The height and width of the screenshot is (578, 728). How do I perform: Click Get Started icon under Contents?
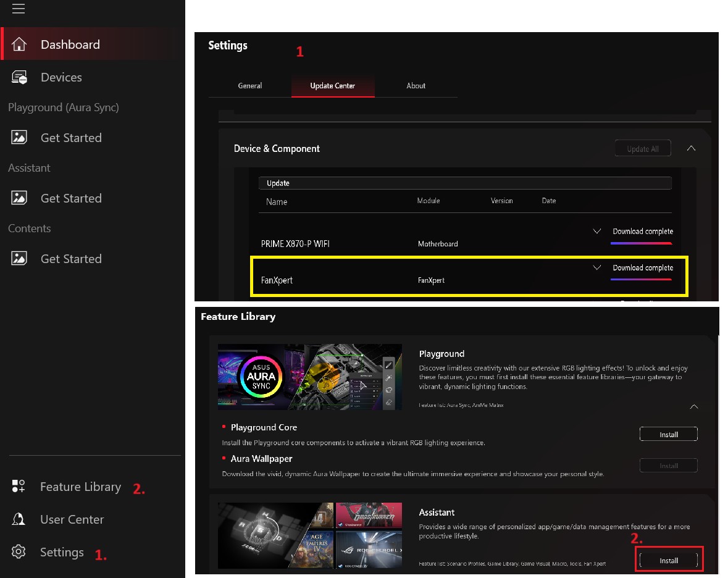point(19,258)
